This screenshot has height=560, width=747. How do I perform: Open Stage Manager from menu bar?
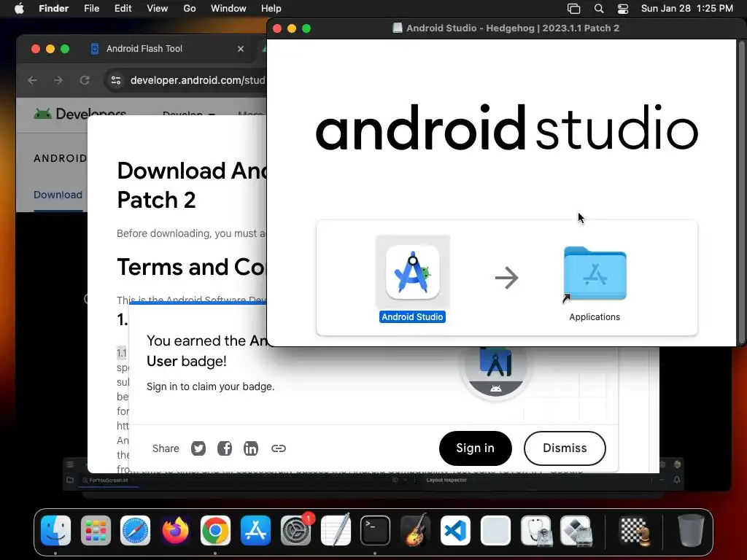pos(574,9)
